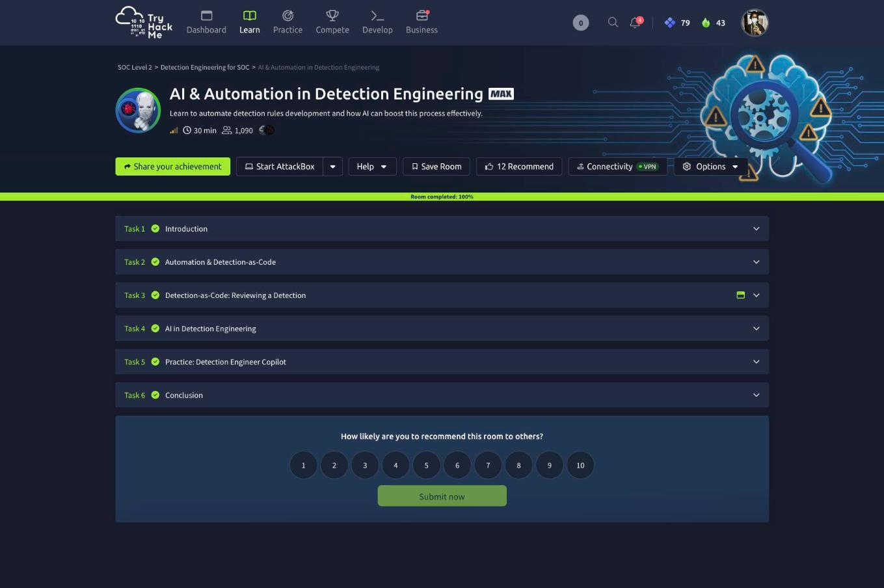
Task: Click the green machine icon on Task 3
Action: [x=740, y=295]
